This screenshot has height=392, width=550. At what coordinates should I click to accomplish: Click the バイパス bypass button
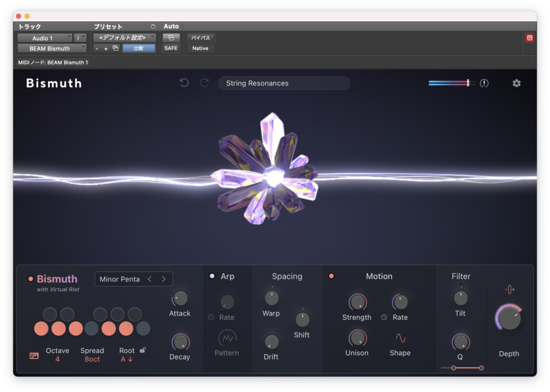201,38
